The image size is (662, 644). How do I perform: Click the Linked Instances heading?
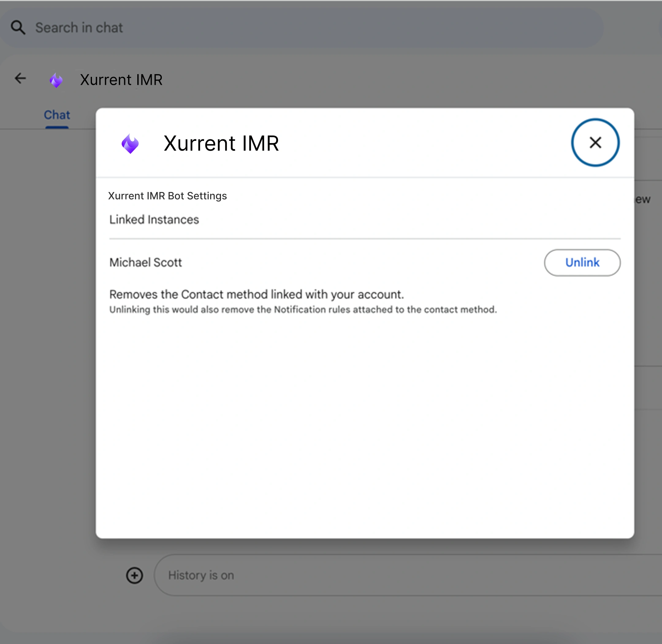[154, 220]
